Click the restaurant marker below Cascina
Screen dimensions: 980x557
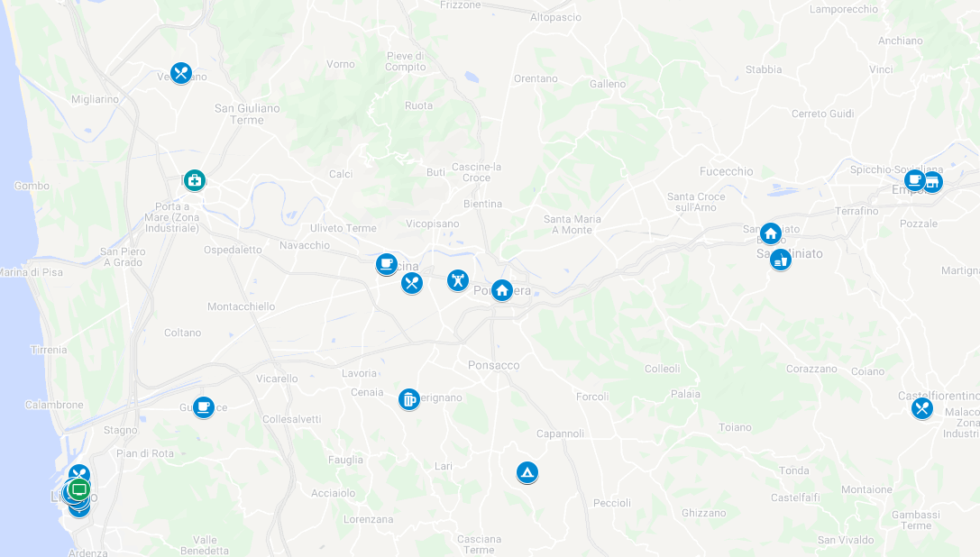point(411,283)
